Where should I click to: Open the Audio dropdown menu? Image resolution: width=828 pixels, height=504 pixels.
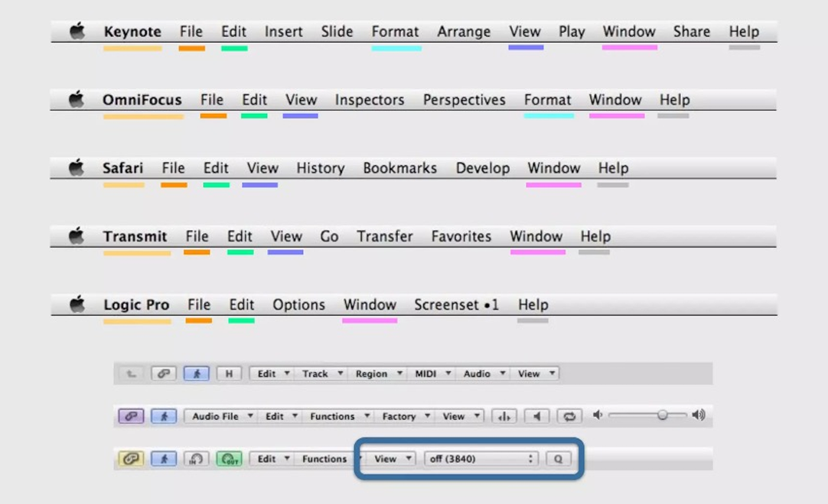pos(483,374)
